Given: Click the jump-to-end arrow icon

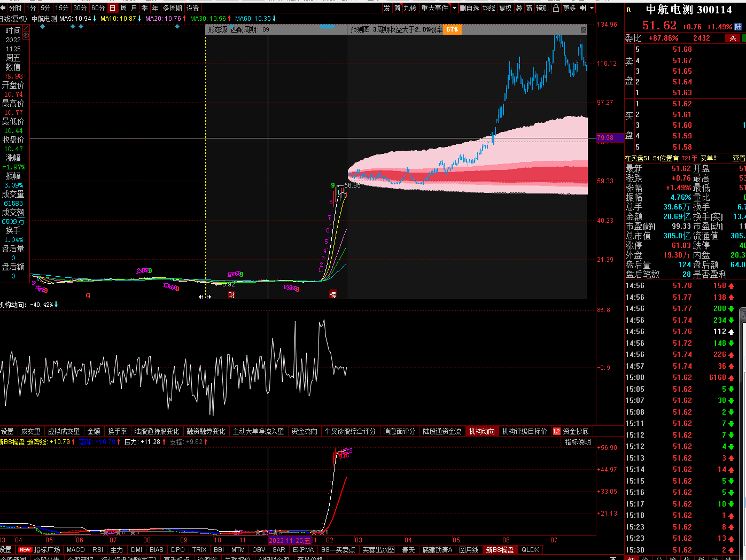Looking at the screenshot, I should pos(583,8).
